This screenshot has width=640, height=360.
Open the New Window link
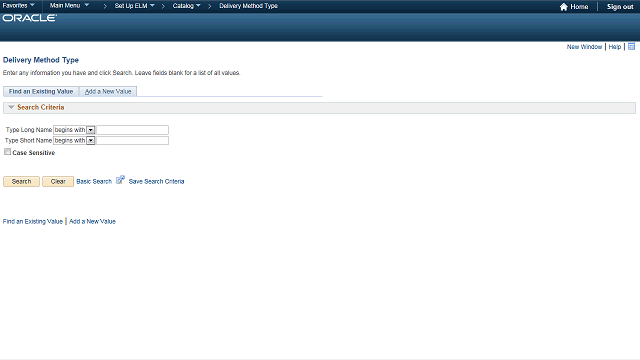(x=584, y=47)
